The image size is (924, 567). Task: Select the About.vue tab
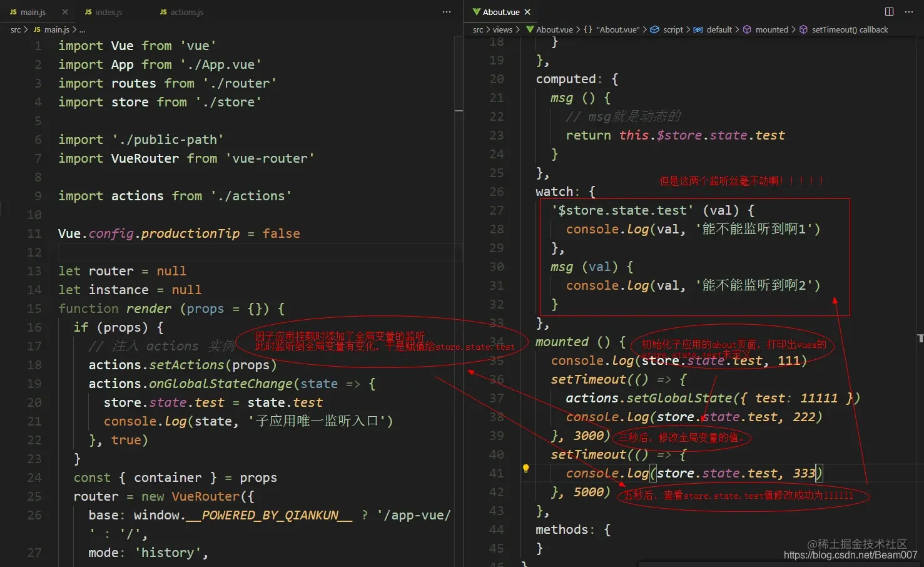point(501,12)
